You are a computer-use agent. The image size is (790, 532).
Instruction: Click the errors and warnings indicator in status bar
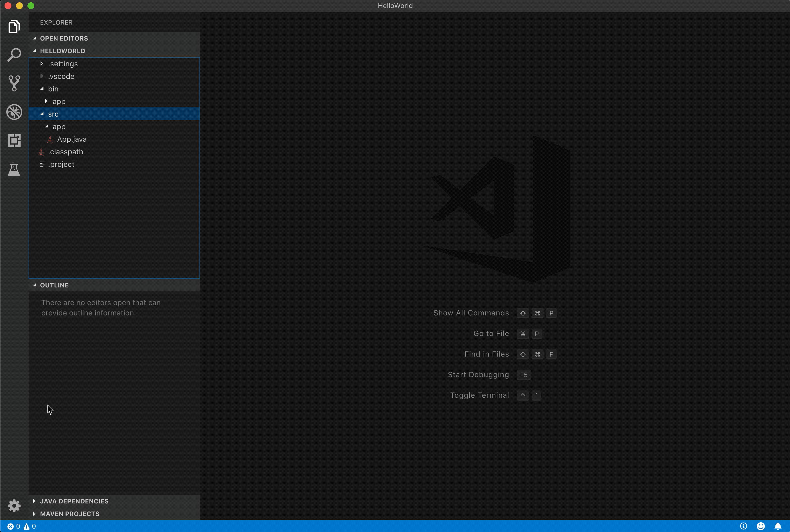20,526
